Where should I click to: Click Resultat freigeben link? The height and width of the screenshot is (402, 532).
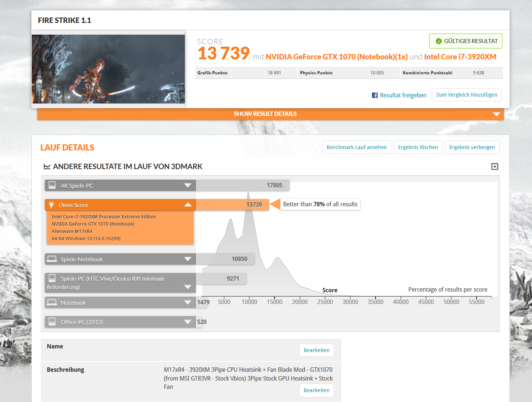[403, 95]
